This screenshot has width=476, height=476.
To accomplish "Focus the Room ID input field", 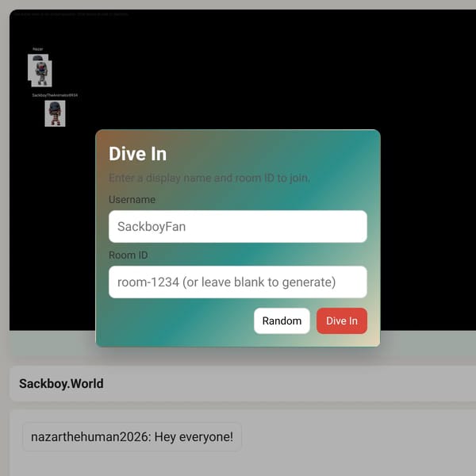I will coord(238,282).
